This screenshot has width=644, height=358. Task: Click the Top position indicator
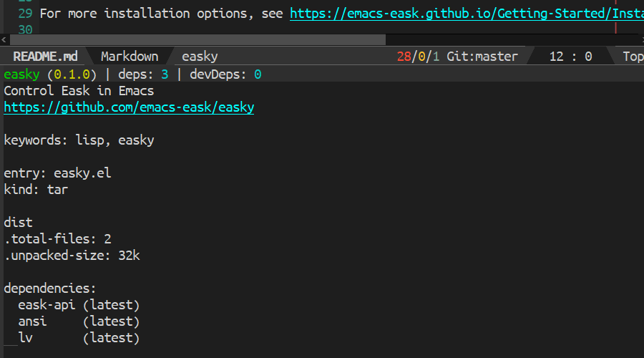(633, 57)
